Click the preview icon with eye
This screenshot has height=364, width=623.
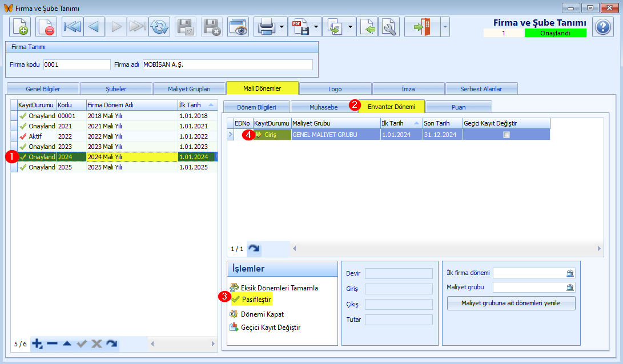click(238, 27)
